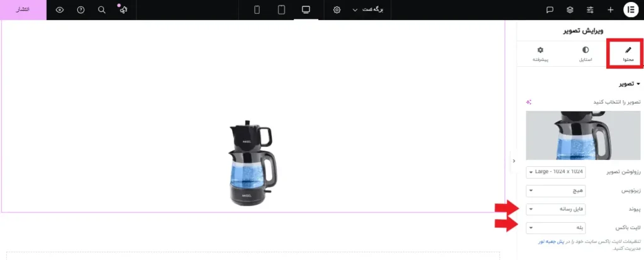This screenshot has width=644, height=260.
Task: Open the help question mark icon
Action: tap(81, 10)
